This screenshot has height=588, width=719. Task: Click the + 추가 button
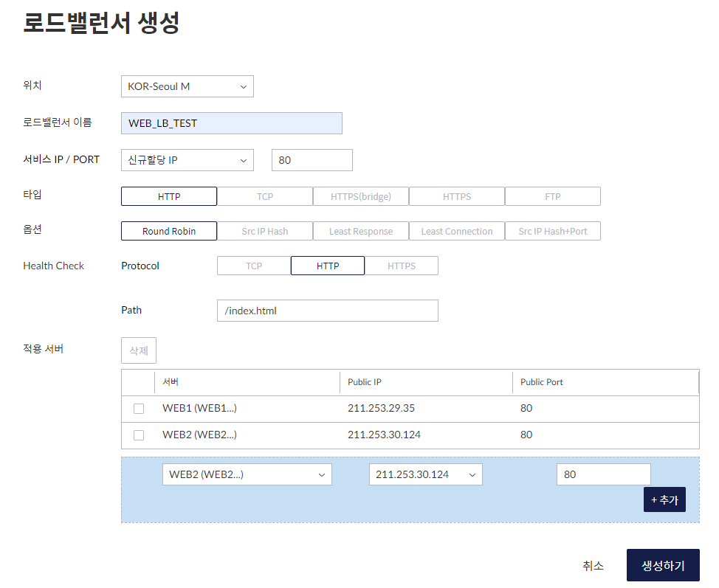[664, 500]
